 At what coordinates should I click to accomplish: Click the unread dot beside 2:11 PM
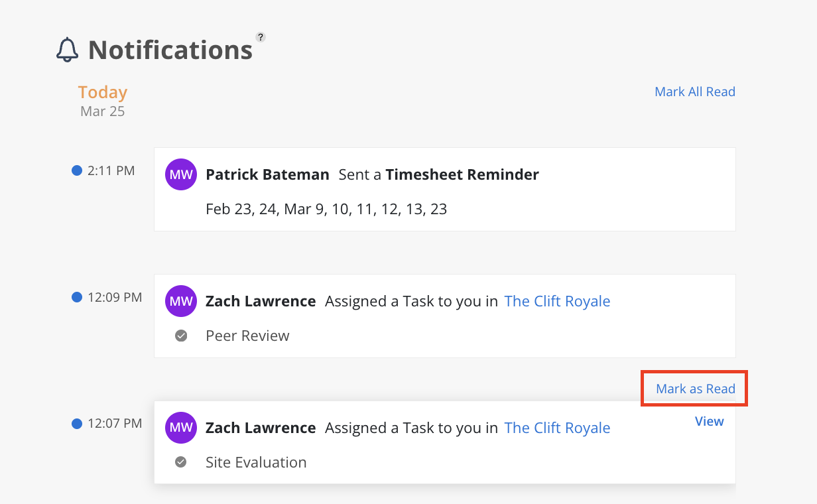(x=76, y=170)
